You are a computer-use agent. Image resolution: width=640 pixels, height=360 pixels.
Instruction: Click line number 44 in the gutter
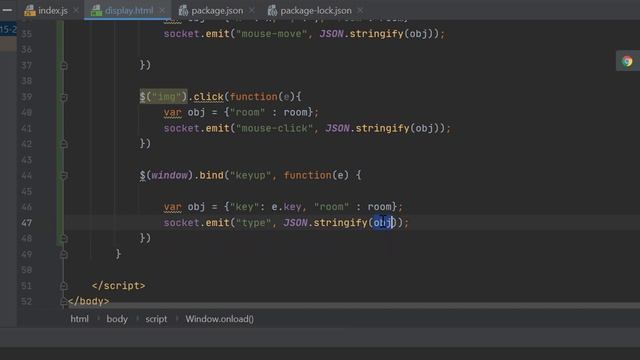click(27, 176)
